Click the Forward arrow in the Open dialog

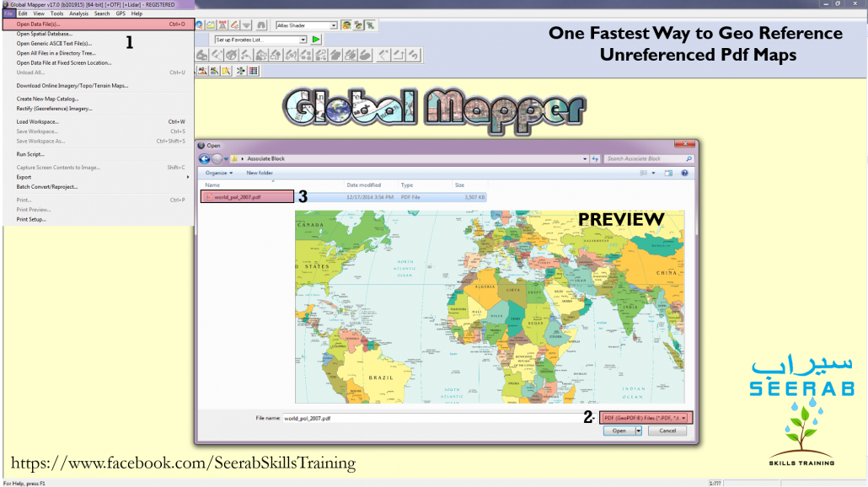(x=217, y=159)
